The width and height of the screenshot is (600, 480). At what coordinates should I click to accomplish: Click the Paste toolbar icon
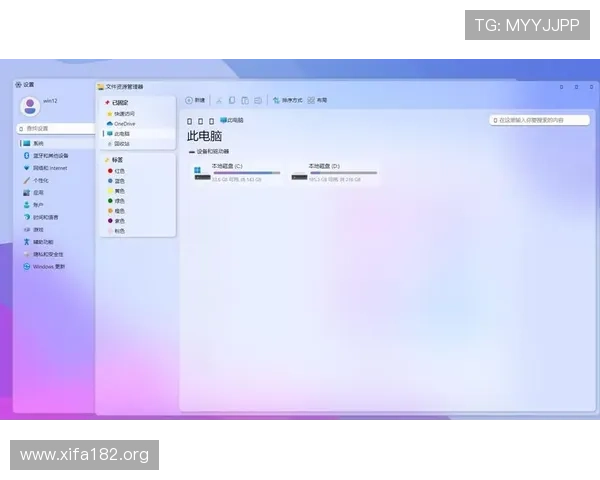point(245,100)
